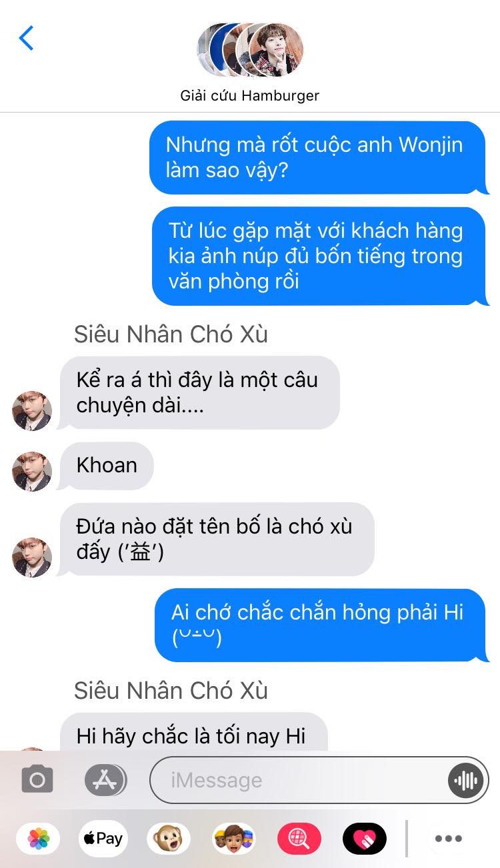Tap the bubble starting Nhưng mà rốt cuộc
The width and height of the screenshot is (500, 868).
319,158
